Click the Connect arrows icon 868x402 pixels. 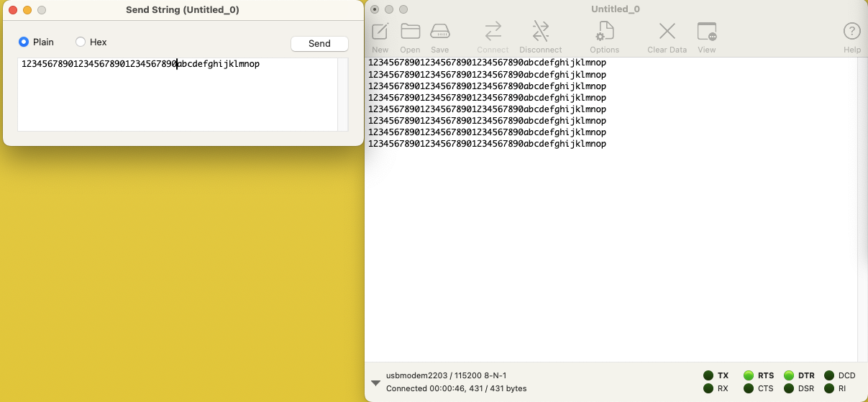pos(493,32)
